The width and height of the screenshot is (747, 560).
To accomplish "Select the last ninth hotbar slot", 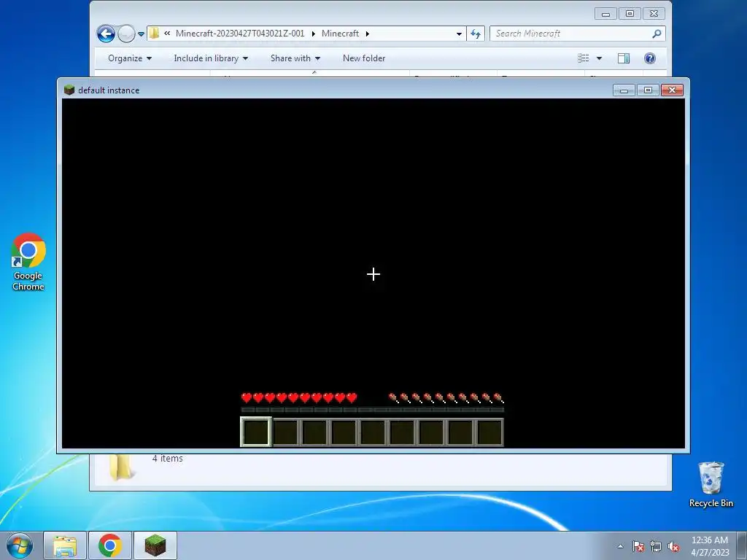I will click(489, 432).
